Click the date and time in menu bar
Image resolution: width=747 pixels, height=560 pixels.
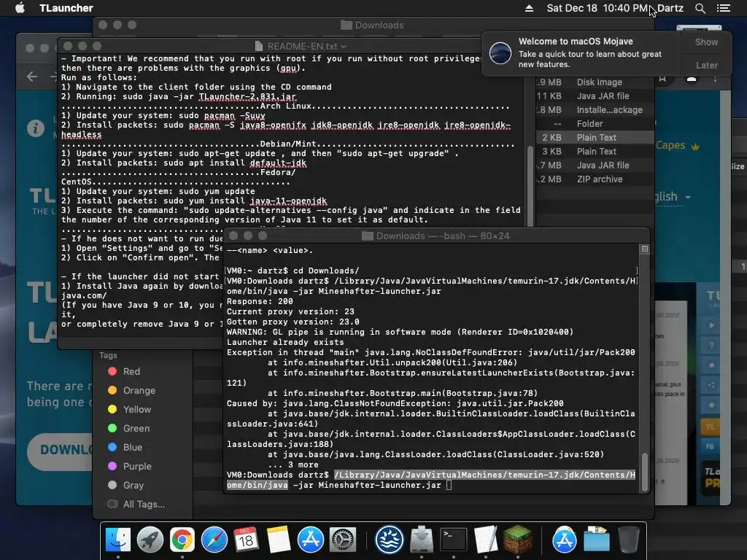[x=597, y=8]
